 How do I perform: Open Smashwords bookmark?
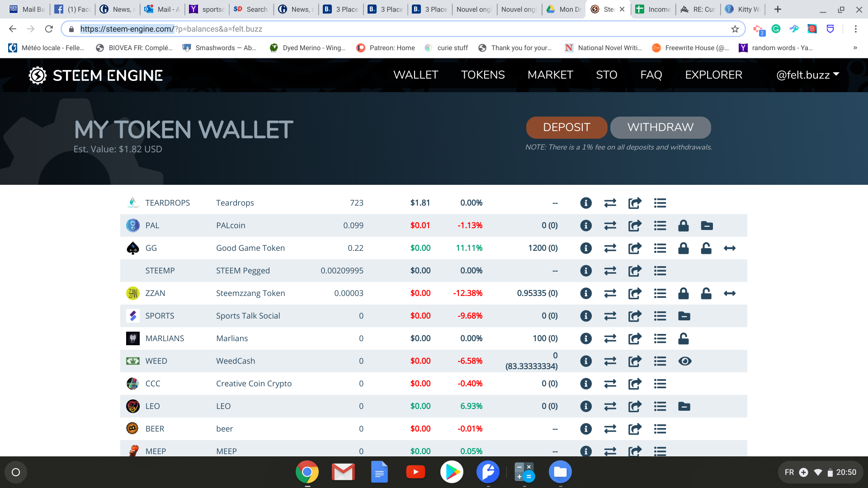coord(219,48)
